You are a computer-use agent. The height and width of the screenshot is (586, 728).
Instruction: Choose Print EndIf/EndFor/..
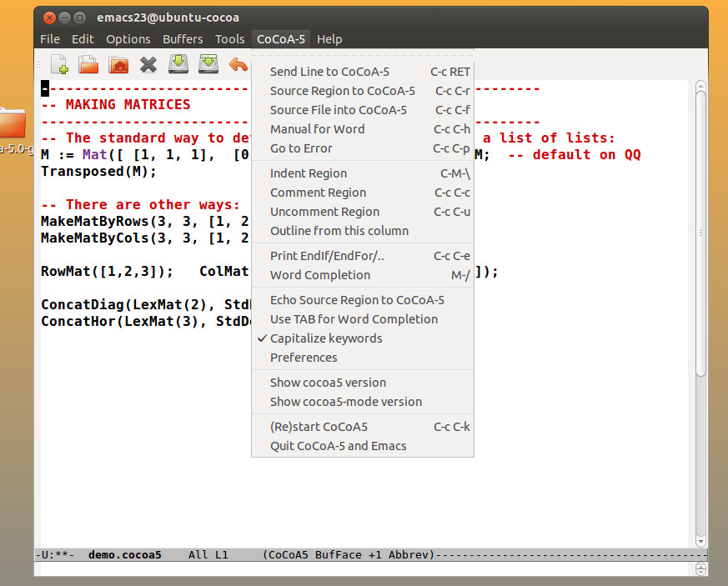point(362,256)
